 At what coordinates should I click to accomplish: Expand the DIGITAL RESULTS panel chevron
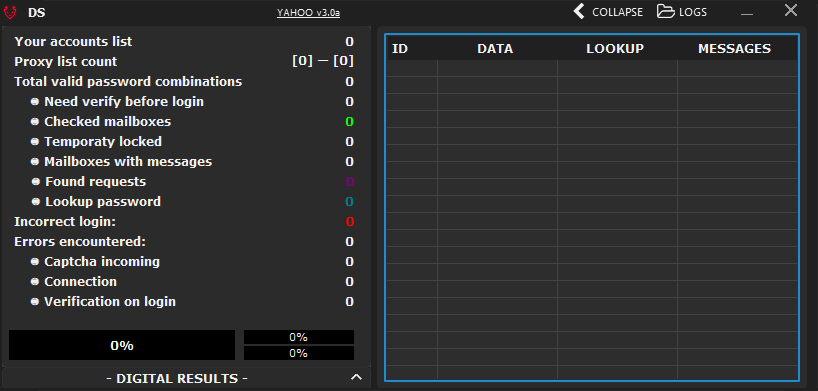[356, 377]
